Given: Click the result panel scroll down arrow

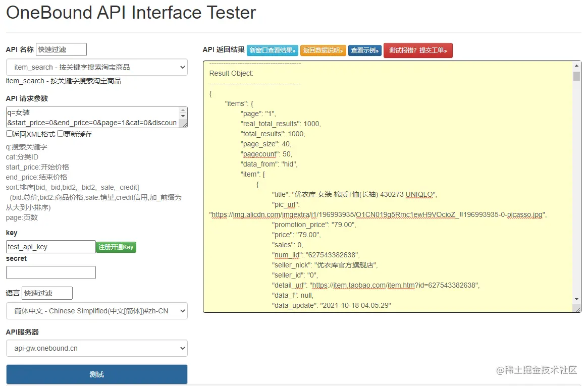Looking at the screenshot, I should [x=576, y=307].
